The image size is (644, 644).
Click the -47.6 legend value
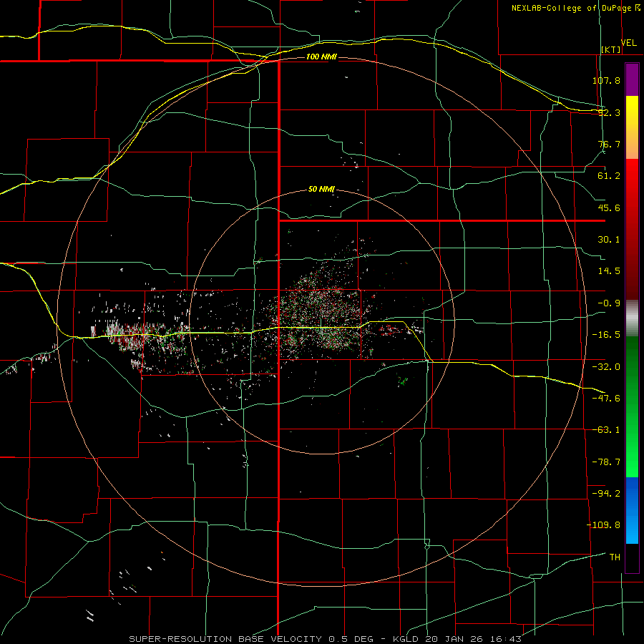pyautogui.click(x=606, y=399)
